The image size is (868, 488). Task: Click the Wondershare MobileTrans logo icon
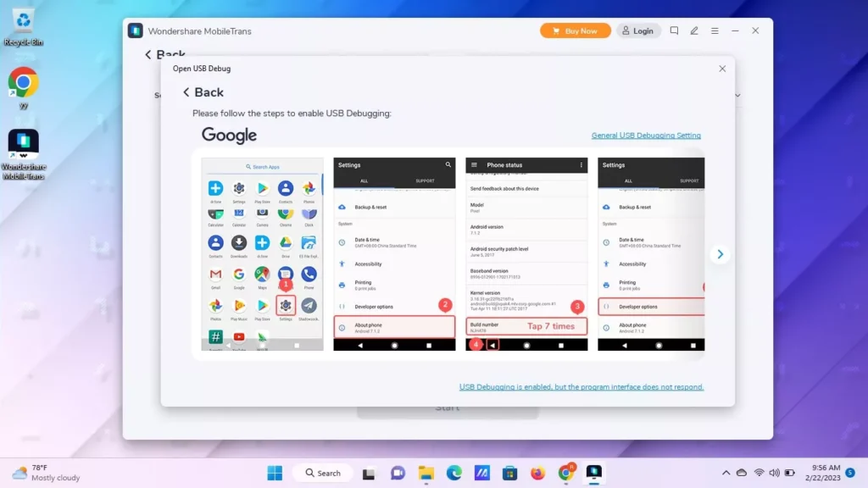tap(136, 30)
